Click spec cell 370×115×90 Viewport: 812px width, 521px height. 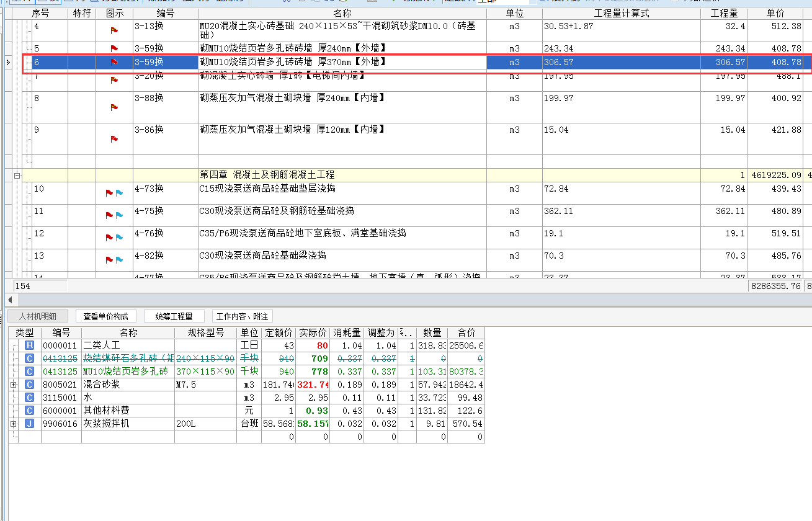pos(206,372)
